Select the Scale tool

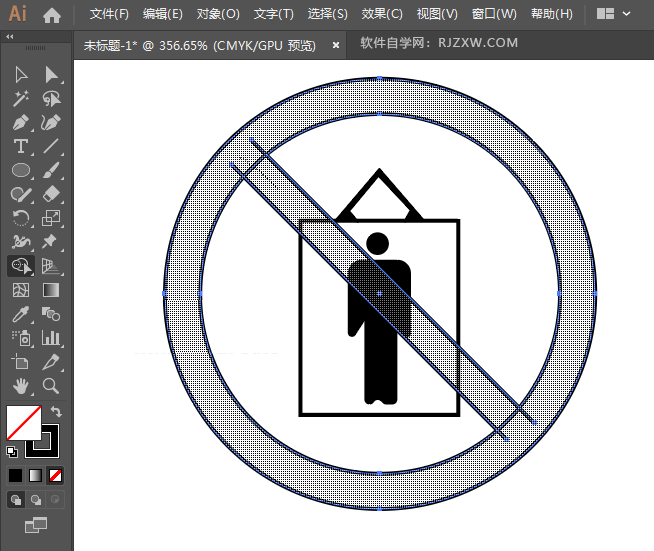coord(51,218)
